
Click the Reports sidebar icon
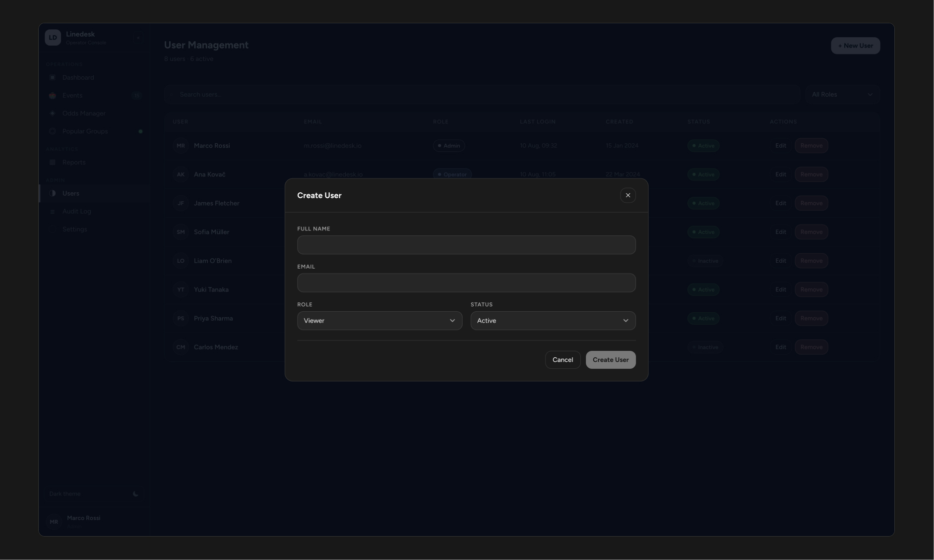pos(53,163)
